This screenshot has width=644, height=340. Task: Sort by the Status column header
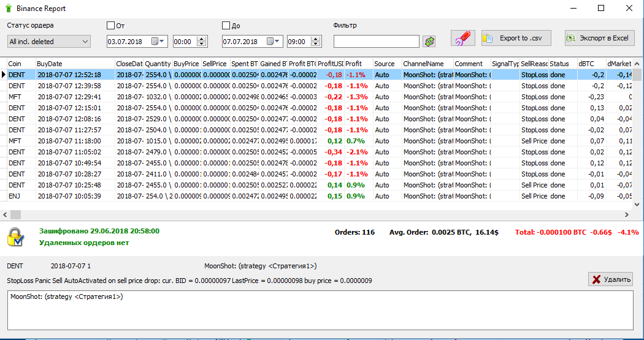pos(562,64)
